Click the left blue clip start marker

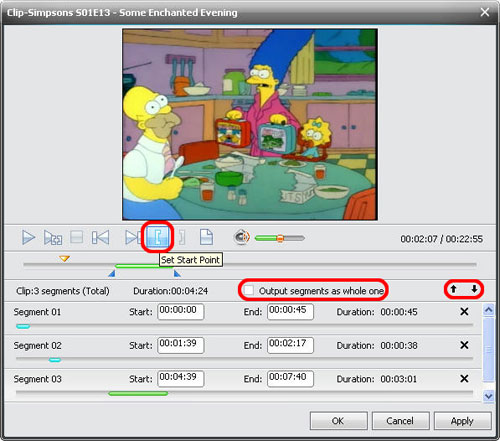point(112,274)
